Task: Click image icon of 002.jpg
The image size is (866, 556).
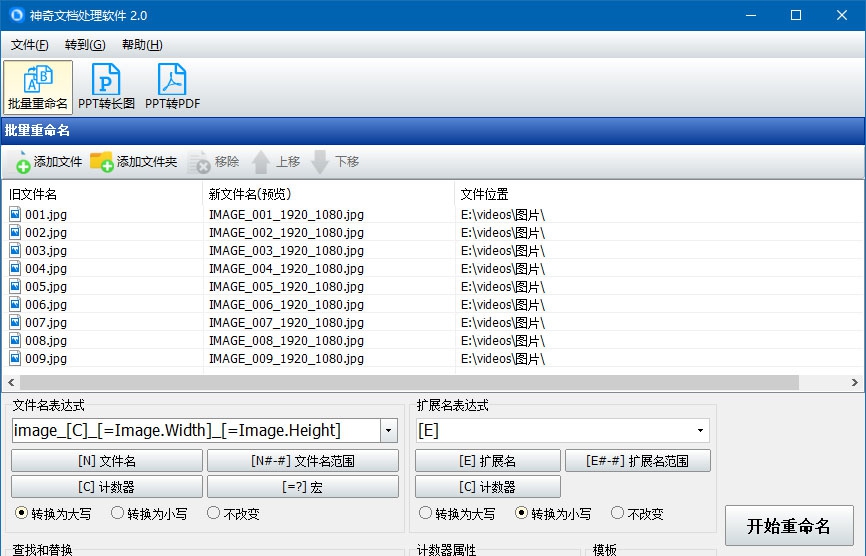Action: [x=15, y=232]
